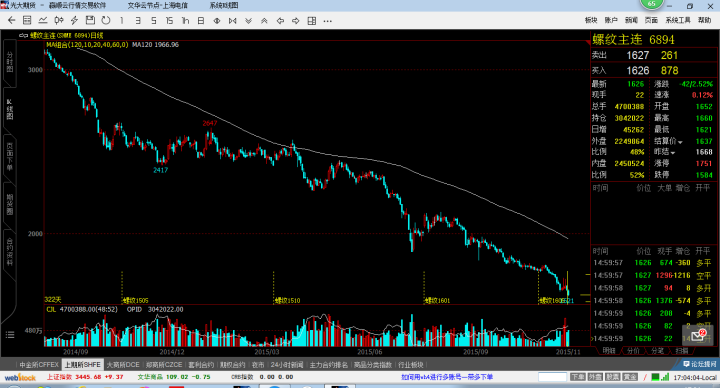
Task: Click the double chevron down icon
Action: click(248, 21)
